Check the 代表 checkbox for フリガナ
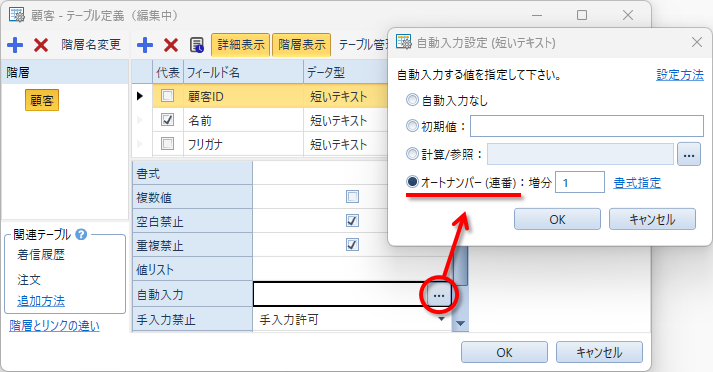713x372 pixels. point(167,144)
